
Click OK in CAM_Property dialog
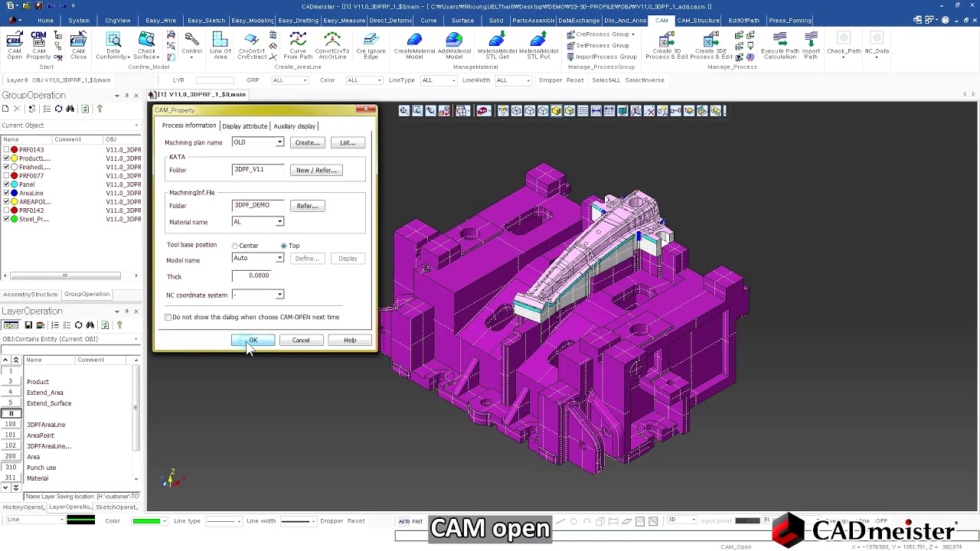pyautogui.click(x=253, y=341)
